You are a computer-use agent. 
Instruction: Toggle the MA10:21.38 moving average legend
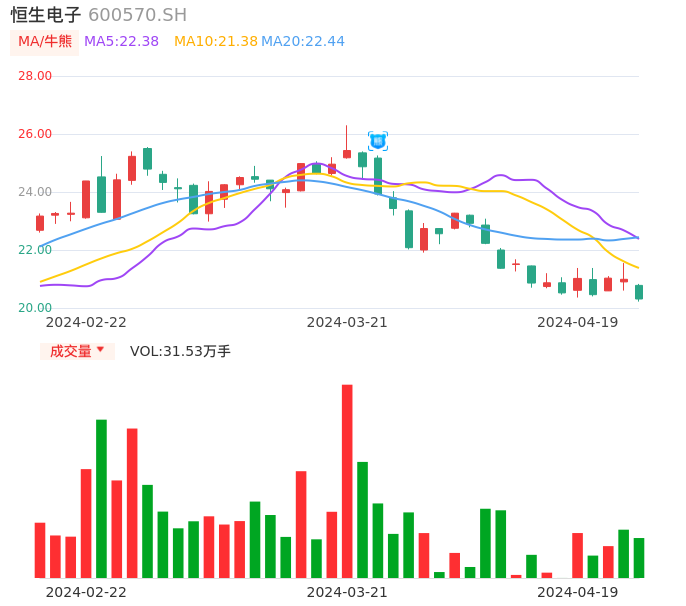[x=215, y=42]
